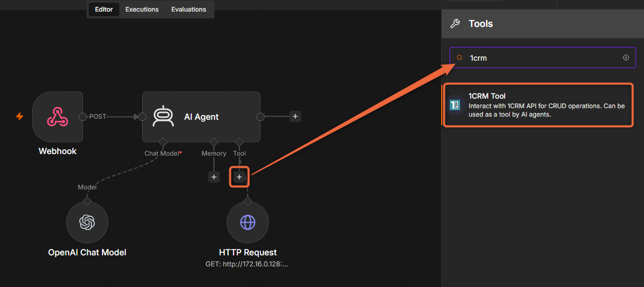644x287 pixels.
Task: Add a Memory sub-node with plus
Action: click(214, 177)
